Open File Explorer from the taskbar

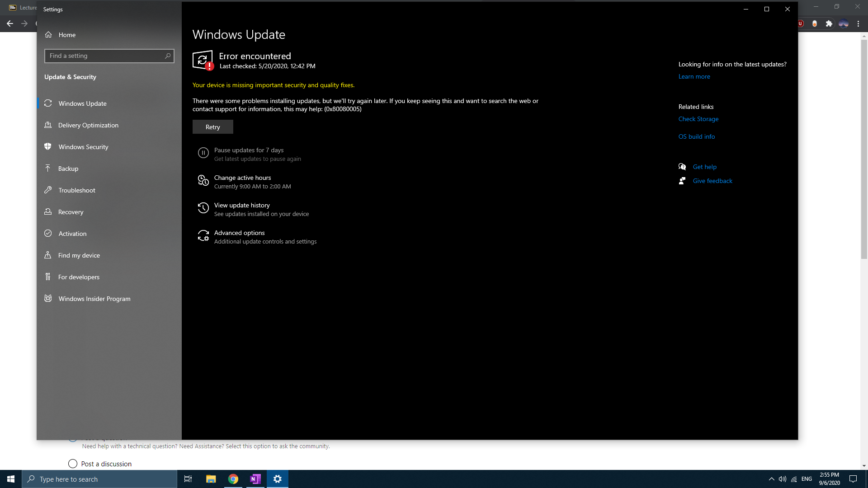211,479
